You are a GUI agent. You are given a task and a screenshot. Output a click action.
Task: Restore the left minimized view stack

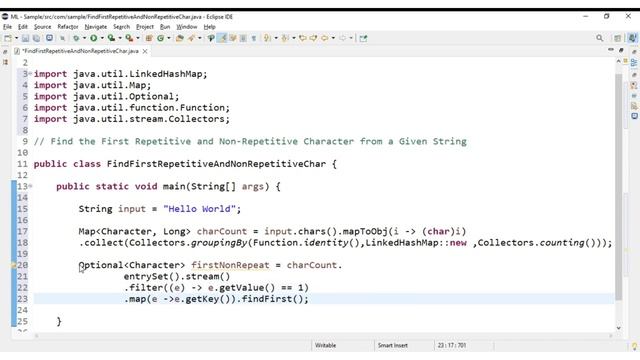click(5, 52)
